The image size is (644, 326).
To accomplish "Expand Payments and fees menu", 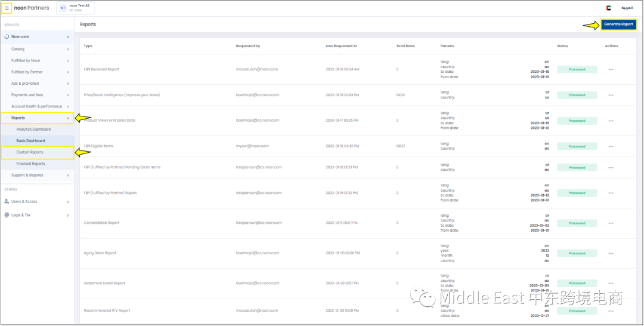I will (41, 95).
